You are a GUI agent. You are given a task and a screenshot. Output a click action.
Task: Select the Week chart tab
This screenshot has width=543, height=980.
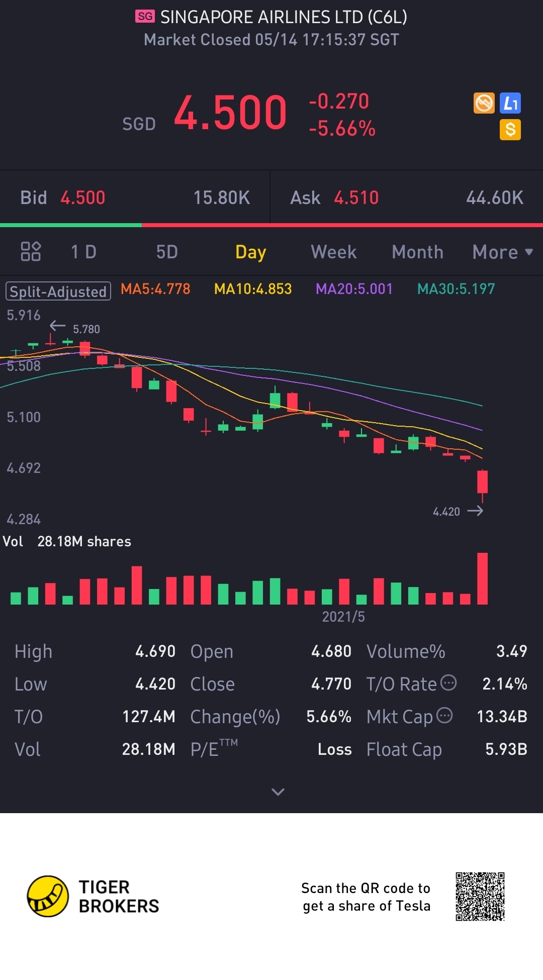point(334,252)
